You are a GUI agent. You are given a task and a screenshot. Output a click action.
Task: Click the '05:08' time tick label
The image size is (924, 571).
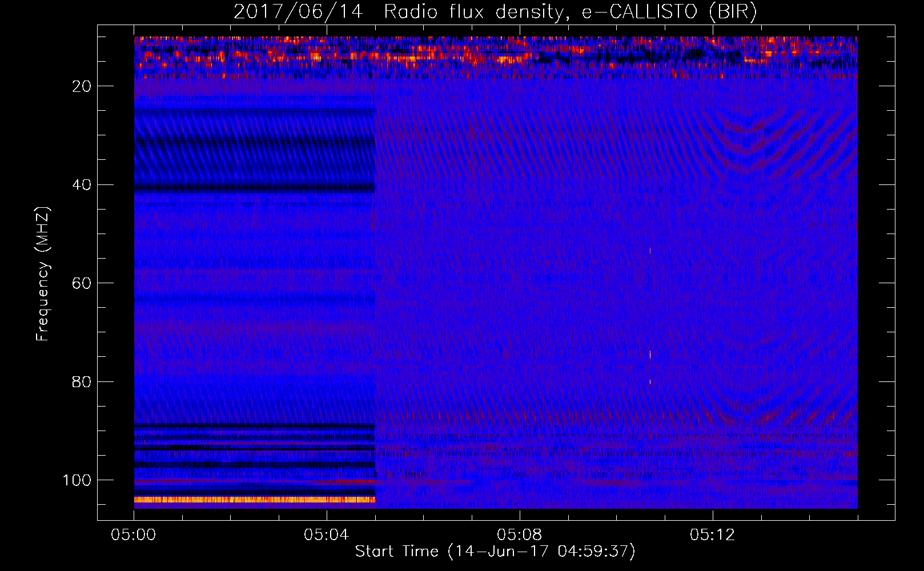point(520,535)
